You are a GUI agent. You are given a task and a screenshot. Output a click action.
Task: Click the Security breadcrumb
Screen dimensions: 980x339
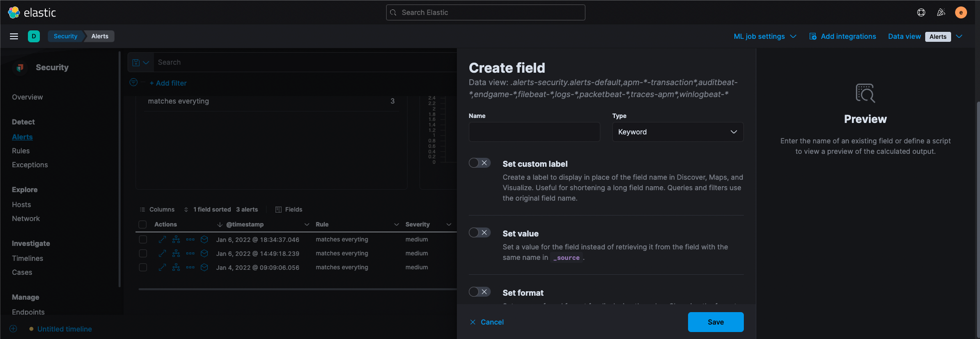[65, 36]
